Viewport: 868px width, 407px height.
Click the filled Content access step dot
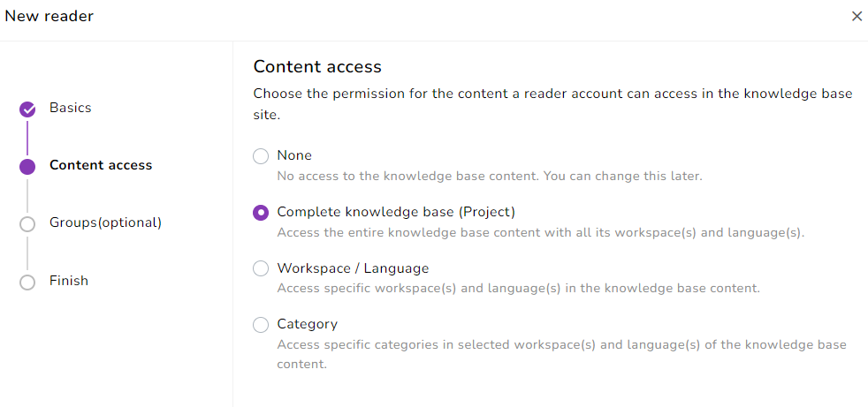[27, 167]
